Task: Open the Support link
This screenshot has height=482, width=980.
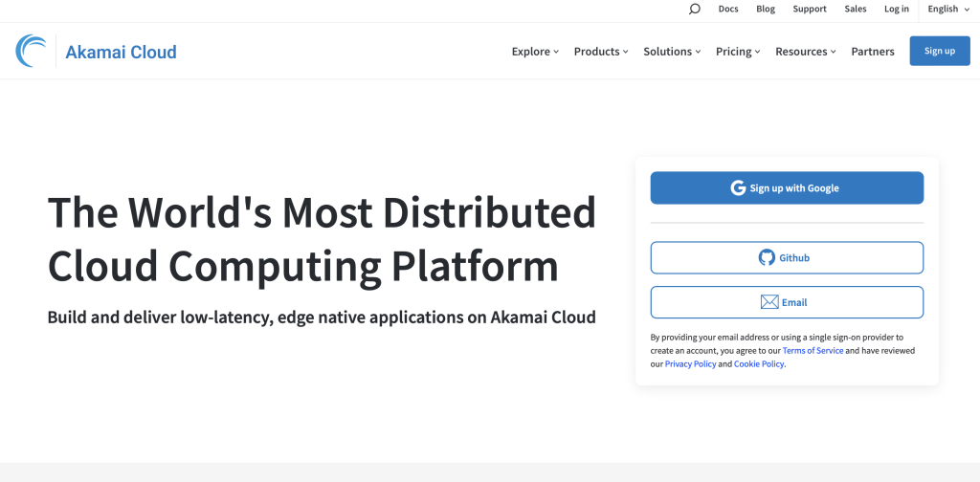Action: (x=810, y=9)
